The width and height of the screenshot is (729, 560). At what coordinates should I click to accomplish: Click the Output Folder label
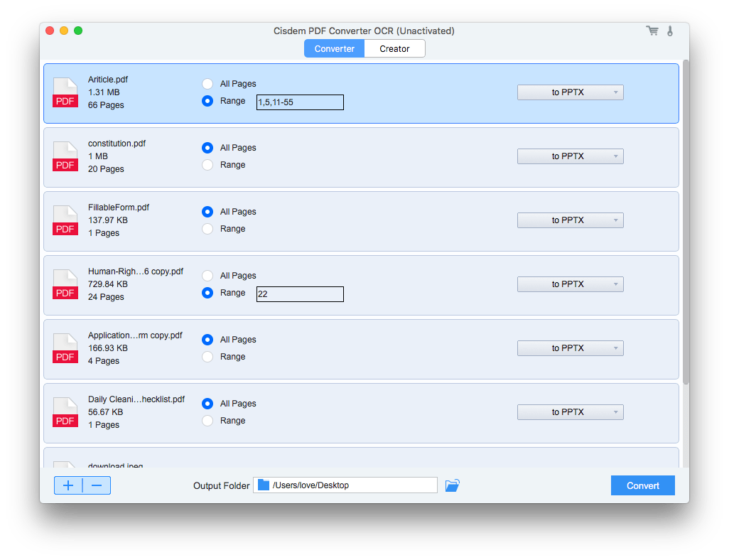tap(221, 485)
